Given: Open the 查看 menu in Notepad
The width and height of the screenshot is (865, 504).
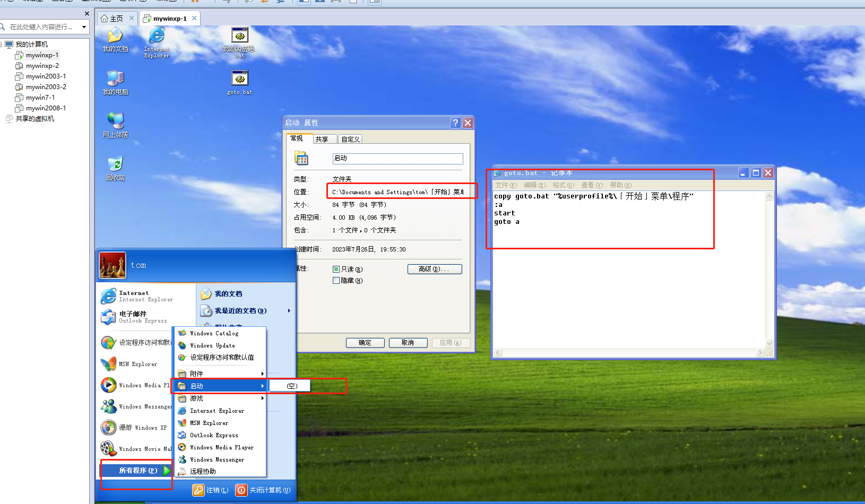Looking at the screenshot, I should click(x=592, y=185).
